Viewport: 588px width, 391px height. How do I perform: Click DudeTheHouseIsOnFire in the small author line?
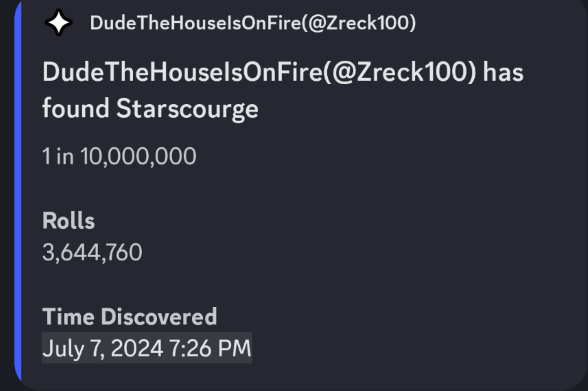pos(195,23)
